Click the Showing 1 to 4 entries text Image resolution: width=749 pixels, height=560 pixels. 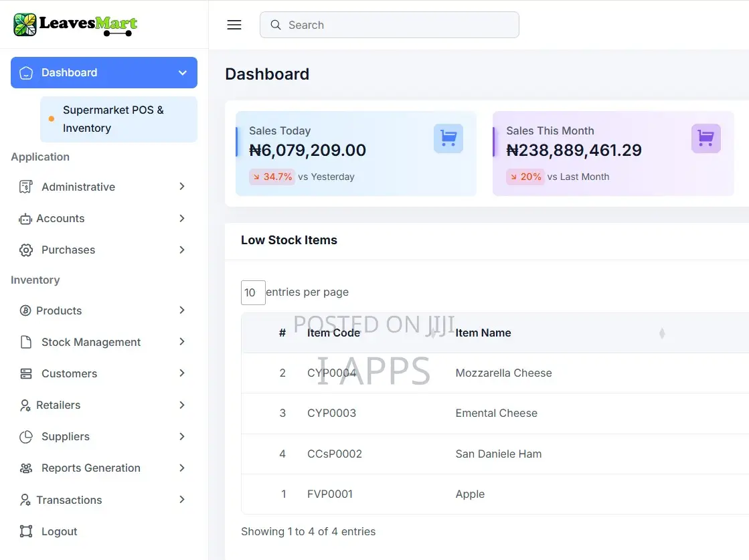click(x=308, y=532)
